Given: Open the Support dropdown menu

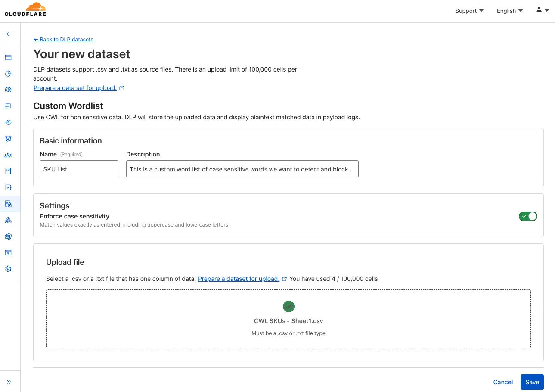Looking at the screenshot, I should (x=469, y=11).
